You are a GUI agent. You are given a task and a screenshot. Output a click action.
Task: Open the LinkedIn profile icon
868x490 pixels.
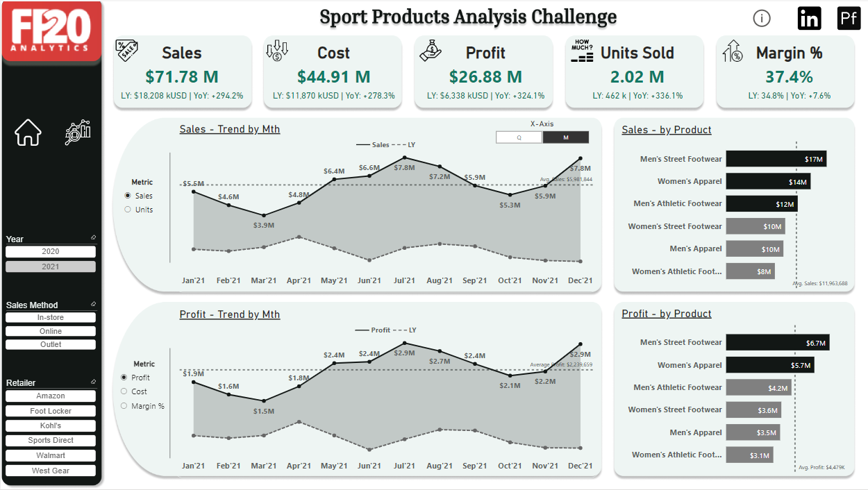(x=809, y=19)
